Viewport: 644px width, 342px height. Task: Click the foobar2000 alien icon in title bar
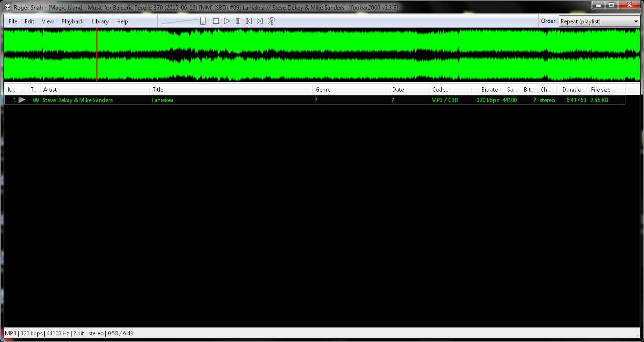pyautogui.click(x=8, y=7)
